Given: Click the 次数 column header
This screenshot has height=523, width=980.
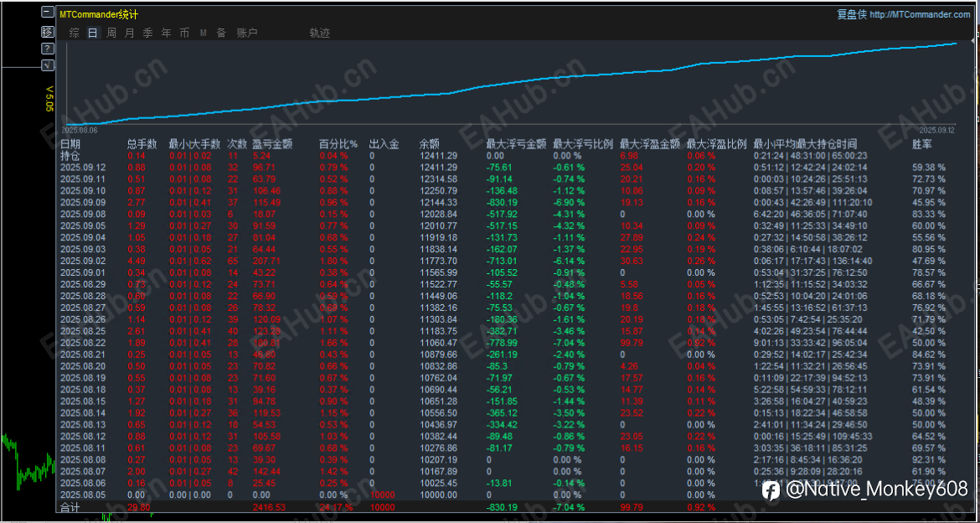Looking at the screenshot, I should click(x=237, y=144).
